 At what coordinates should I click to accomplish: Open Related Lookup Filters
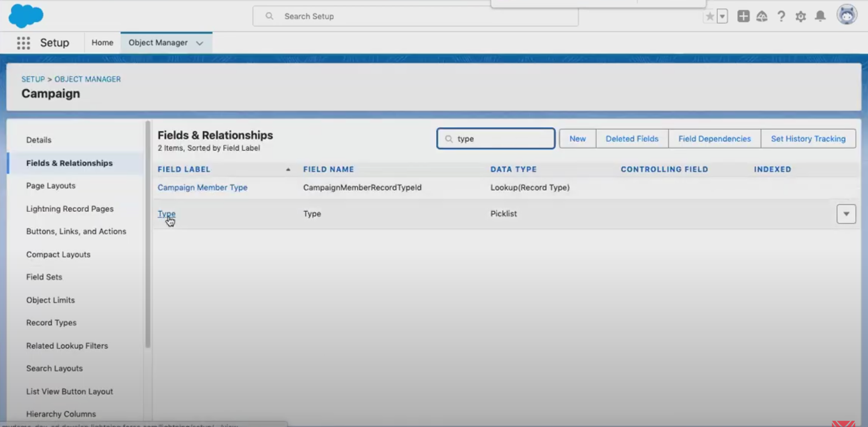click(x=67, y=346)
